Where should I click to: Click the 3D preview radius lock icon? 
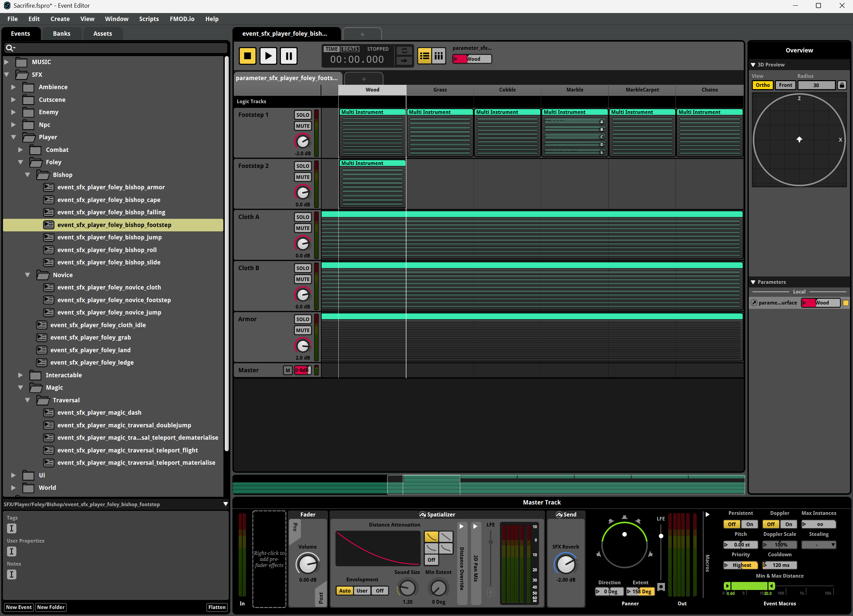tap(842, 85)
